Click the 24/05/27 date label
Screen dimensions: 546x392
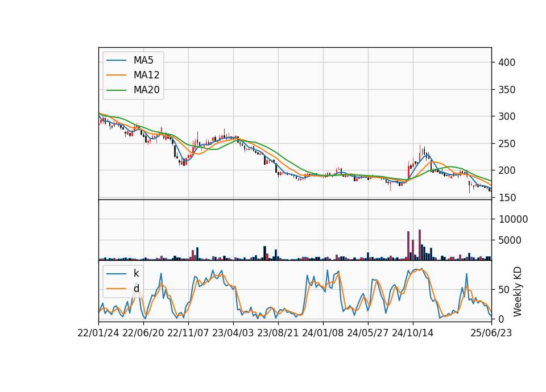click(x=368, y=333)
